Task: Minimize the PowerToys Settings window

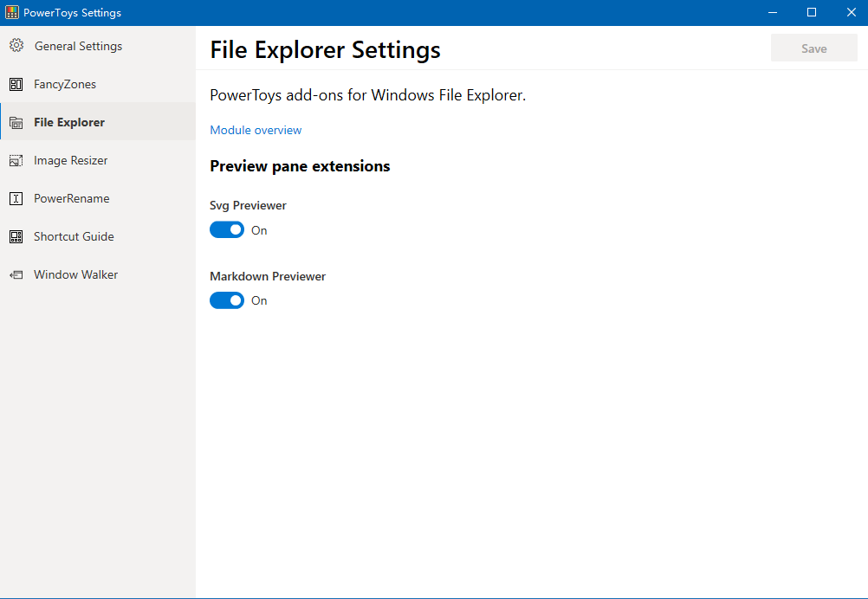Action: tap(772, 12)
